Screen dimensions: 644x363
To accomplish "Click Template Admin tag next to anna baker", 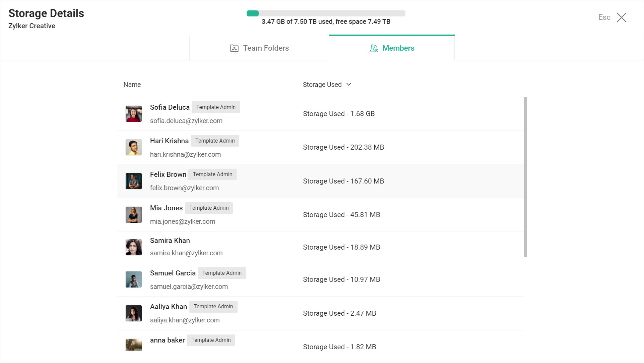I will pyautogui.click(x=211, y=340).
